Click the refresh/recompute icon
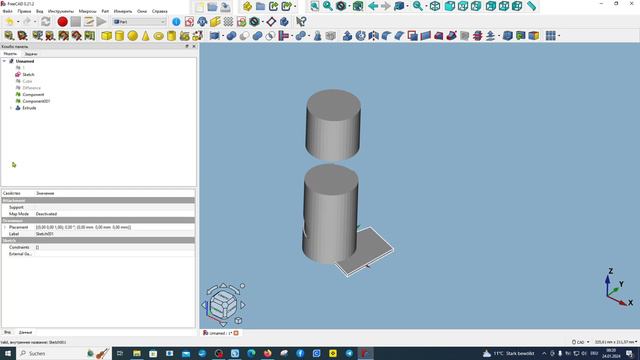The width and height of the screenshot is (640, 360). point(46,22)
